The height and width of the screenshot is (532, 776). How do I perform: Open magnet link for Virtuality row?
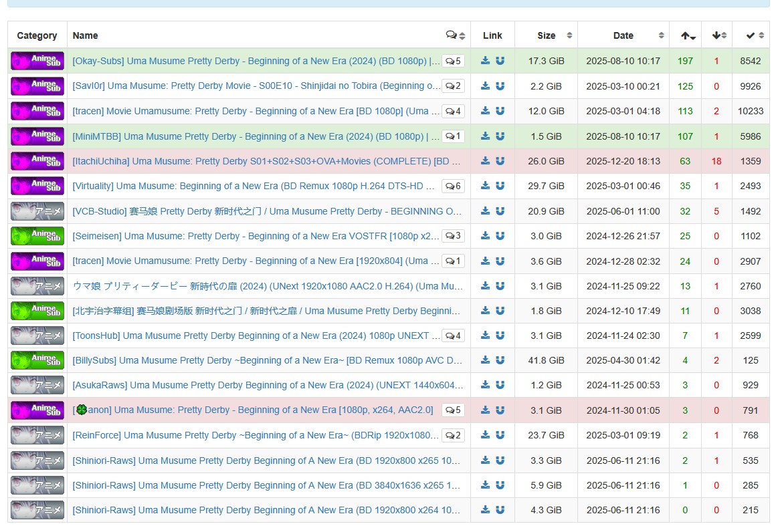pyautogui.click(x=500, y=185)
